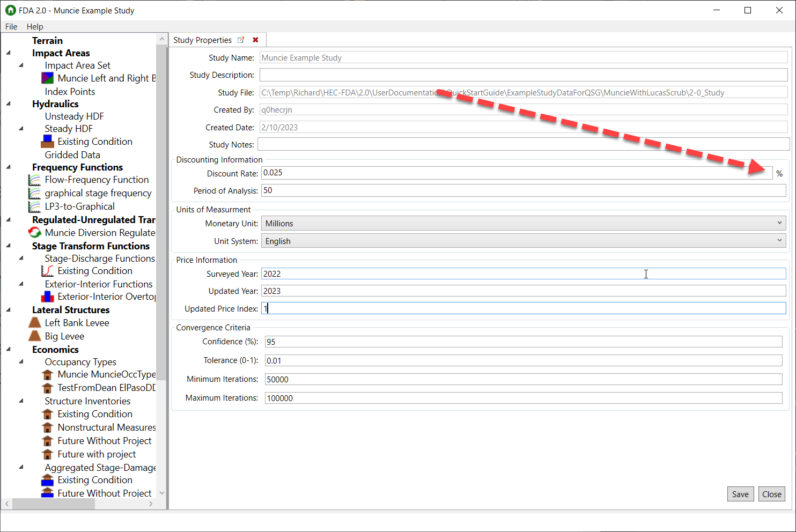Image resolution: width=796 pixels, height=532 pixels.
Task: Edit the Discount Rate field
Action: coord(375,173)
